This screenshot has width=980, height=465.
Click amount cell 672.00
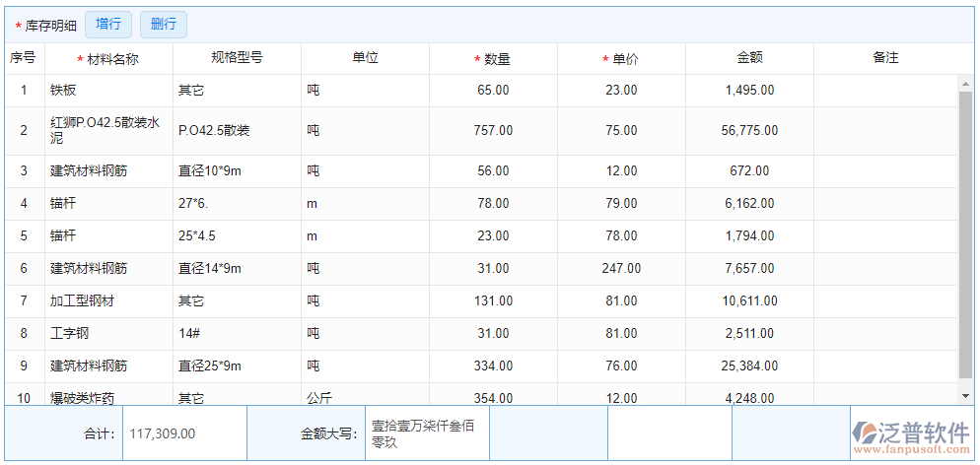point(749,171)
